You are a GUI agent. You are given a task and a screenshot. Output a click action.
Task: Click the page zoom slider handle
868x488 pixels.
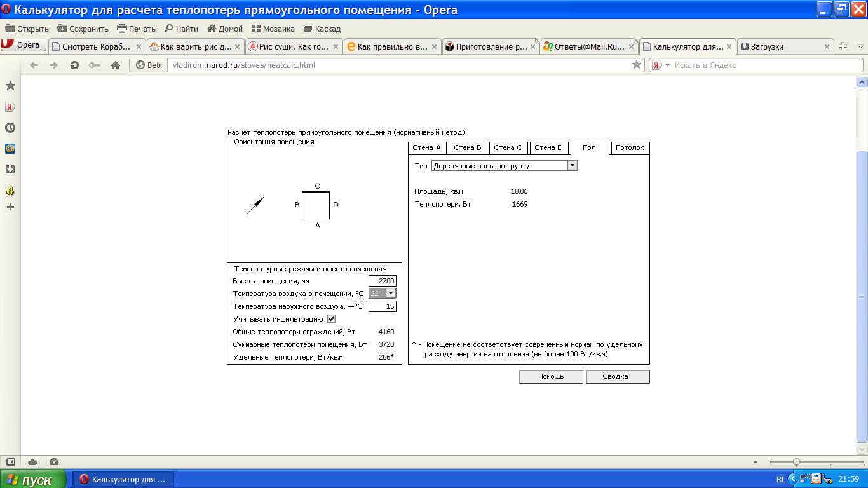click(x=796, y=462)
